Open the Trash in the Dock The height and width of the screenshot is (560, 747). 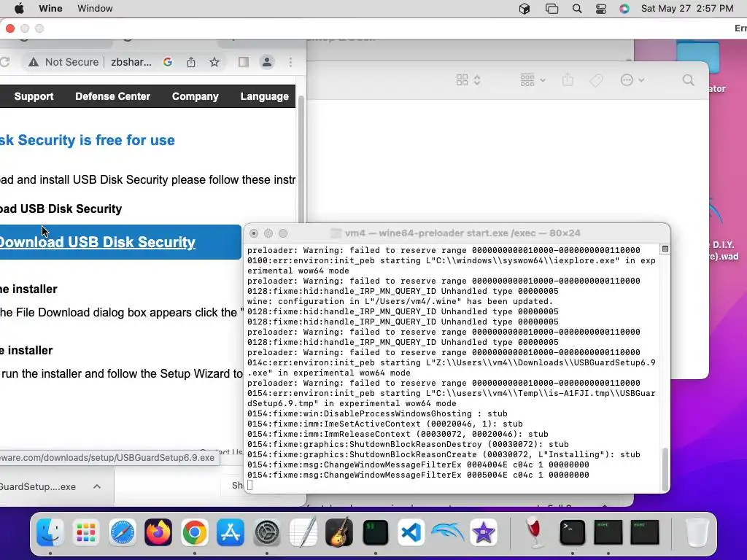(x=697, y=532)
